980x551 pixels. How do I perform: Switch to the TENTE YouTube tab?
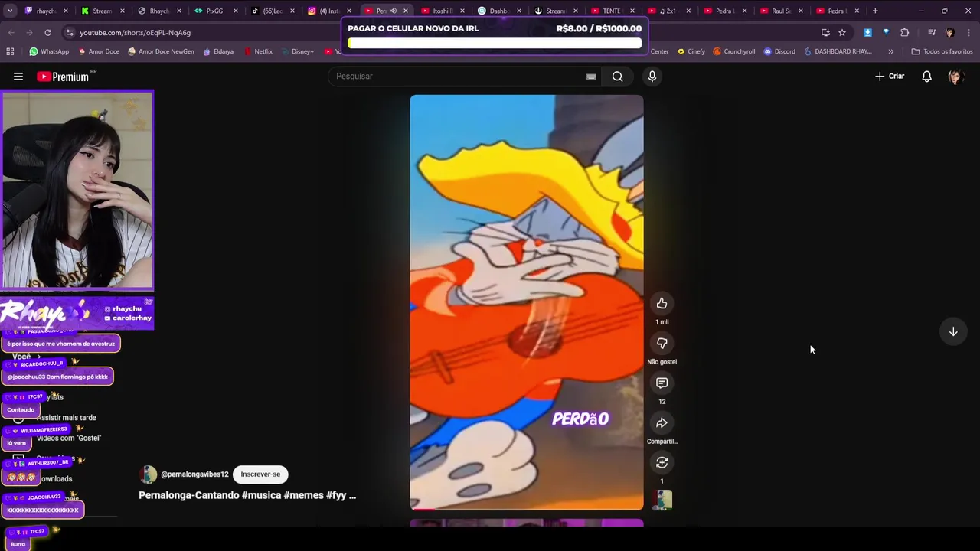pyautogui.click(x=611, y=11)
